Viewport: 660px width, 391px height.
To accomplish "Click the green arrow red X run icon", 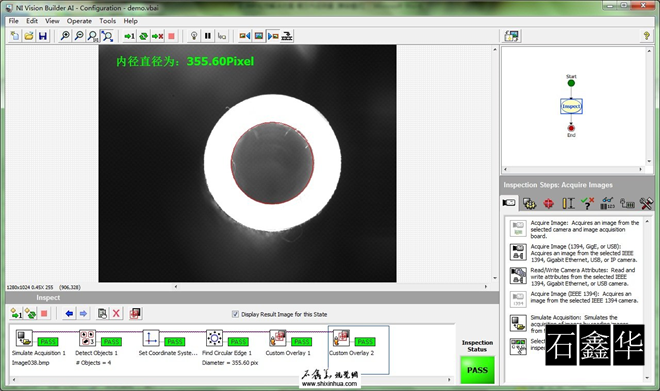I will click(x=157, y=36).
